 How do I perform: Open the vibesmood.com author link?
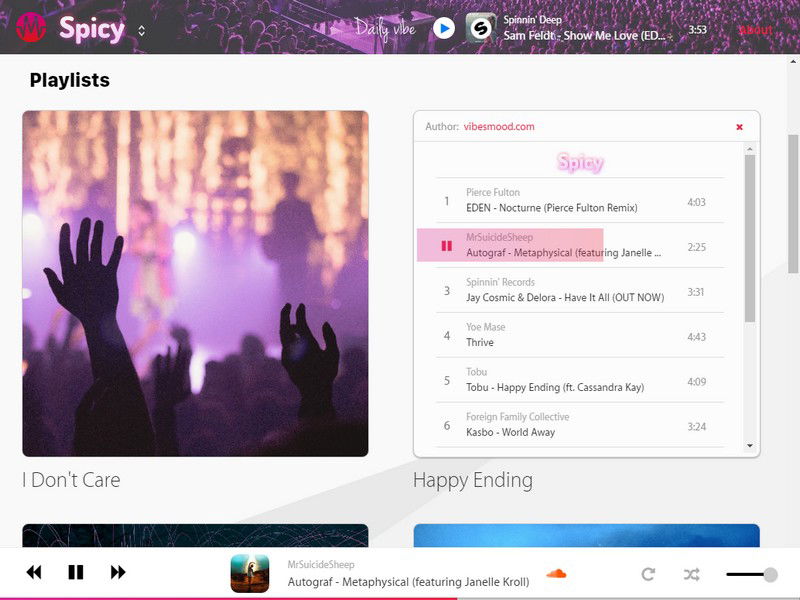499,127
